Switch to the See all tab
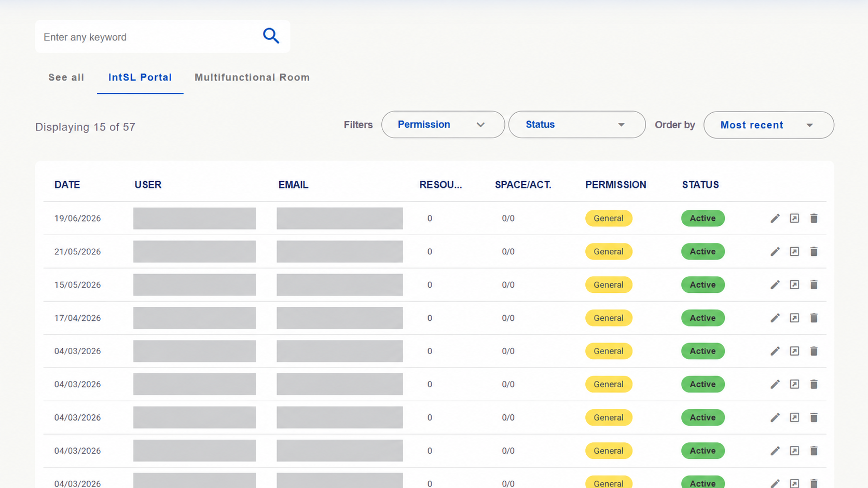 tap(66, 77)
